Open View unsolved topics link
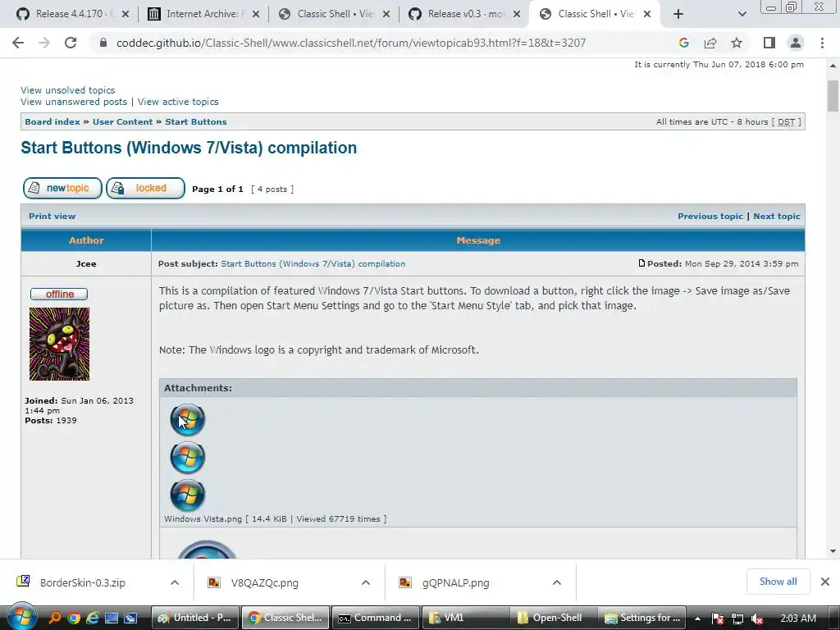This screenshot has width=840, height=630. 67,90
